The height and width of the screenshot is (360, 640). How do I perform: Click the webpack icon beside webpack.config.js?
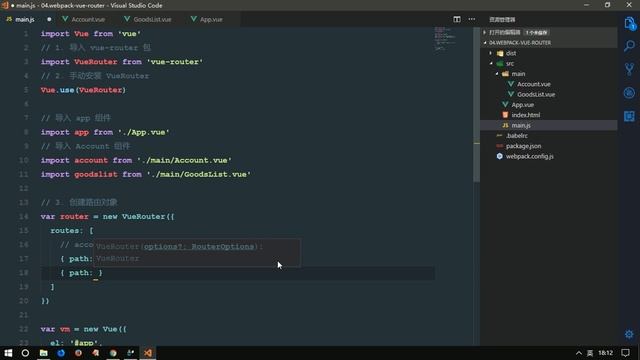500,156
